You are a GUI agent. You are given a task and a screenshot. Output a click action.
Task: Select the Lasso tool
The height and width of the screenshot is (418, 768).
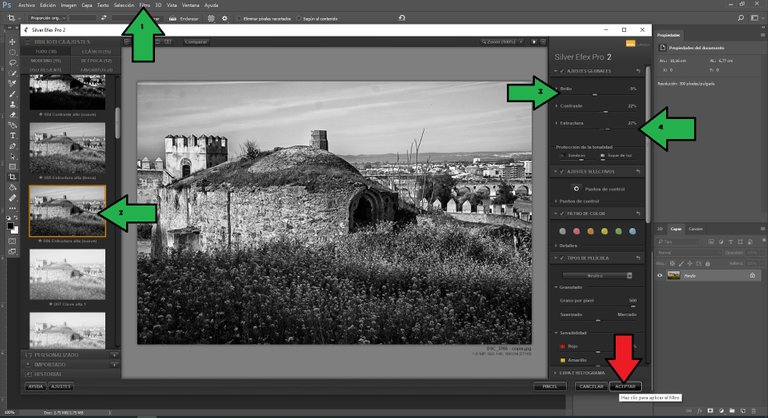click(12, 63)
